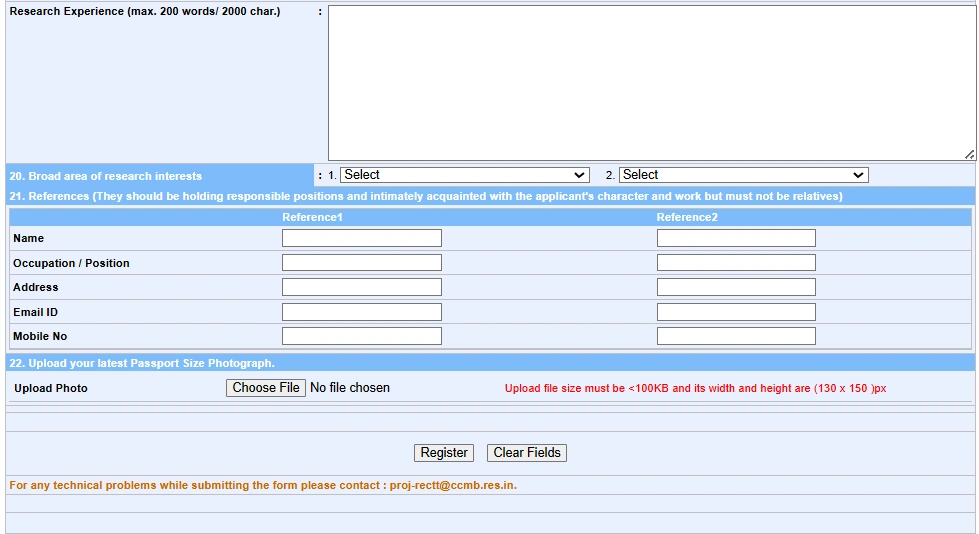
Task: Click Reference2 Email ID field
Action: tap(736, 312)
